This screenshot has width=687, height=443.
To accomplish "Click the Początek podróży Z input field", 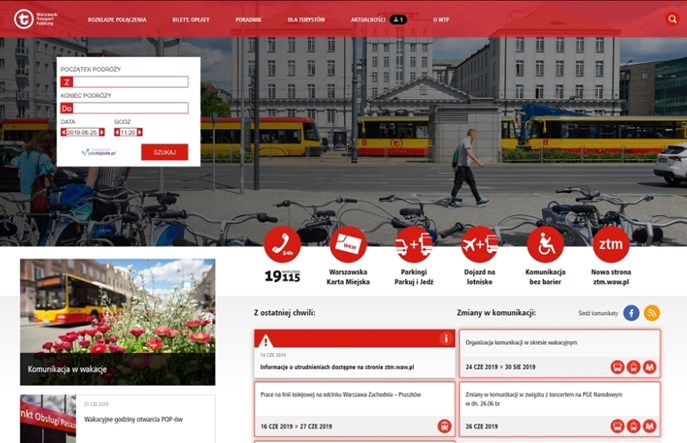I will (x=124, y=82).
